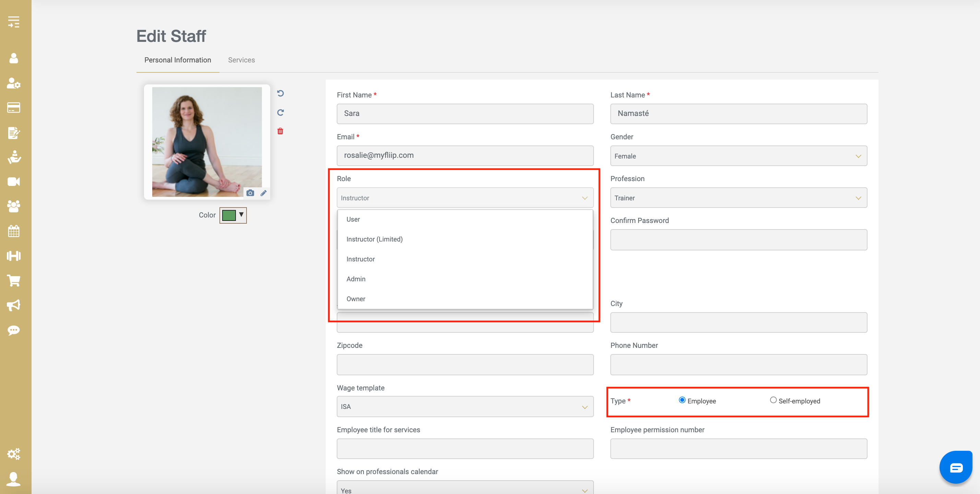Viewport: 980px width, 494px height.
Task: Open the megaphone marketing sidebar icon
Action: 14,305
